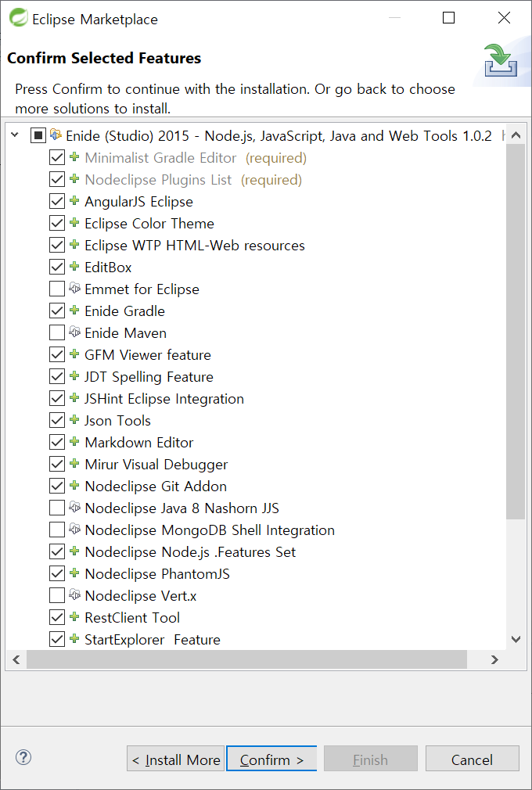Select the Nodeclipse PhantomJS row text
The width and height of the screenshot is (532, 790).
point(157,574)
